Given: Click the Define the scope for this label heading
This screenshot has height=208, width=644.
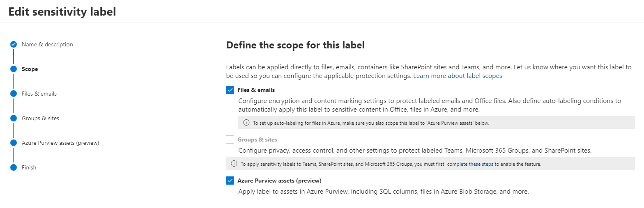Looking at the screenshot, I should click(x=295, y=45).
